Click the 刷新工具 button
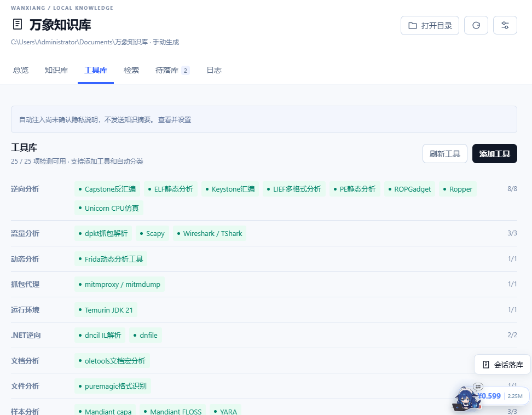 click(x=445, y=154)
